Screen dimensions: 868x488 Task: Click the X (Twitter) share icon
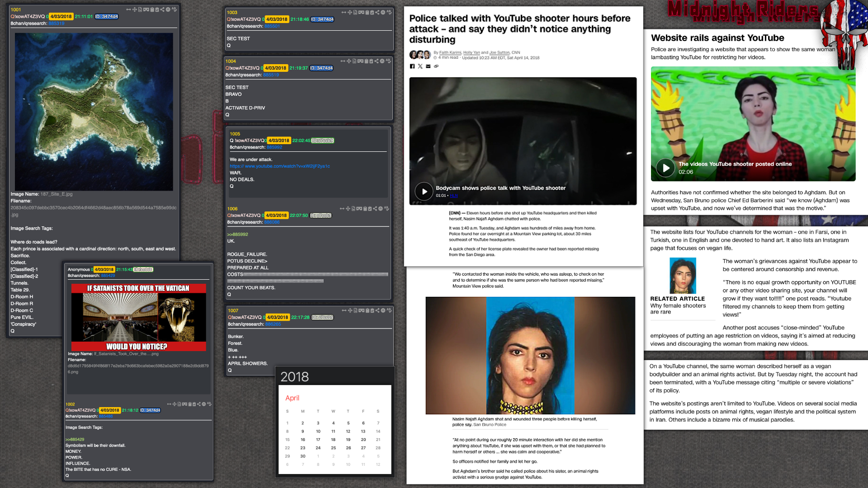tap(420, 66)
